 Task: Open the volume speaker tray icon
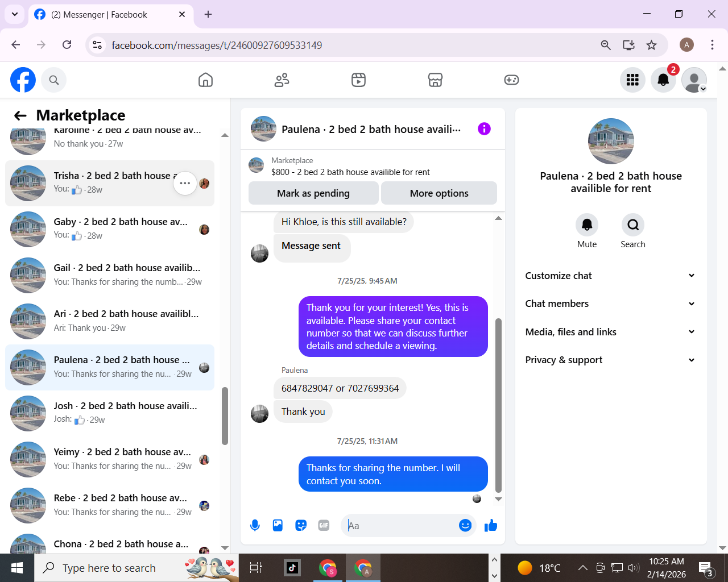pos(634,568)
